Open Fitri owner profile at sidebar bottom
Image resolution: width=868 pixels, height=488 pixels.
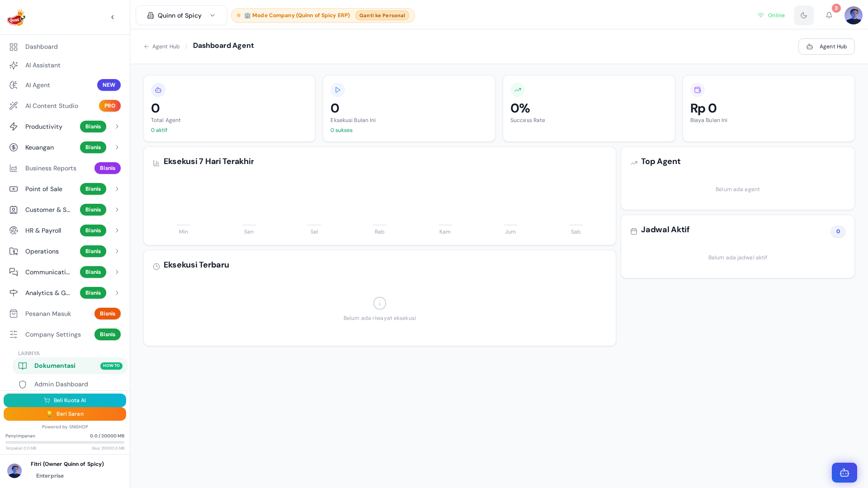[65, 470]
